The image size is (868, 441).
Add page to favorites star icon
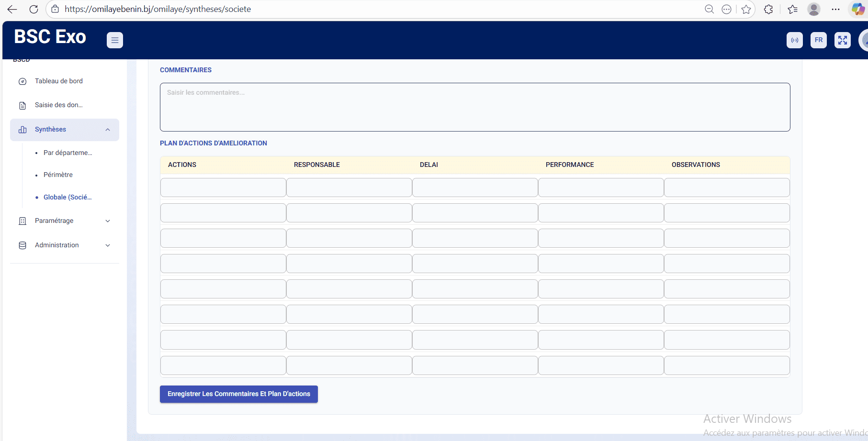click(x=746, y=9)
